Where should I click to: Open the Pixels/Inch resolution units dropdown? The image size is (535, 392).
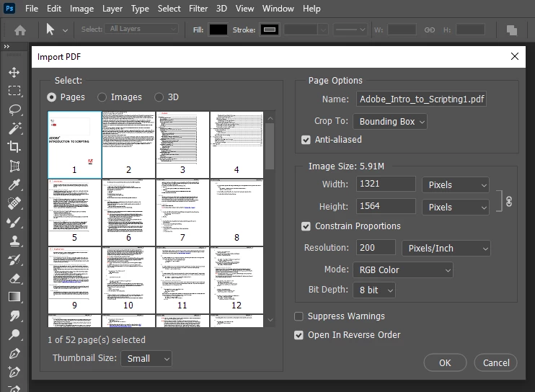point(446,249)
